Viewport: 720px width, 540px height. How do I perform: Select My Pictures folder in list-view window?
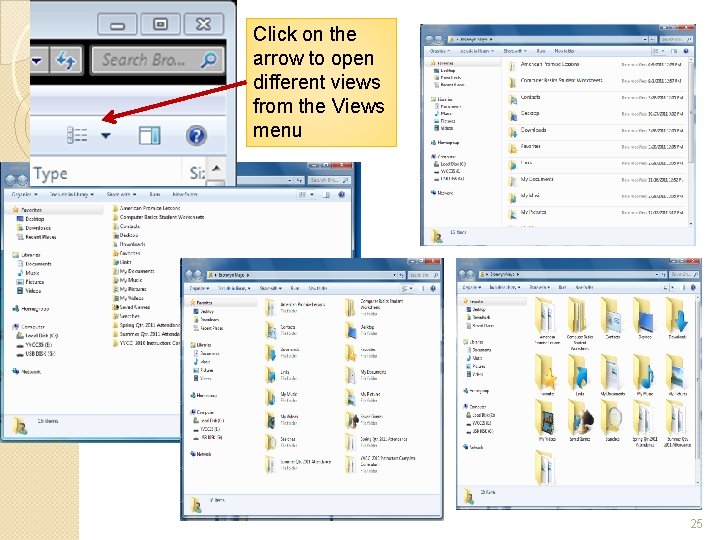pyautogui.click(x=129, y=289)
